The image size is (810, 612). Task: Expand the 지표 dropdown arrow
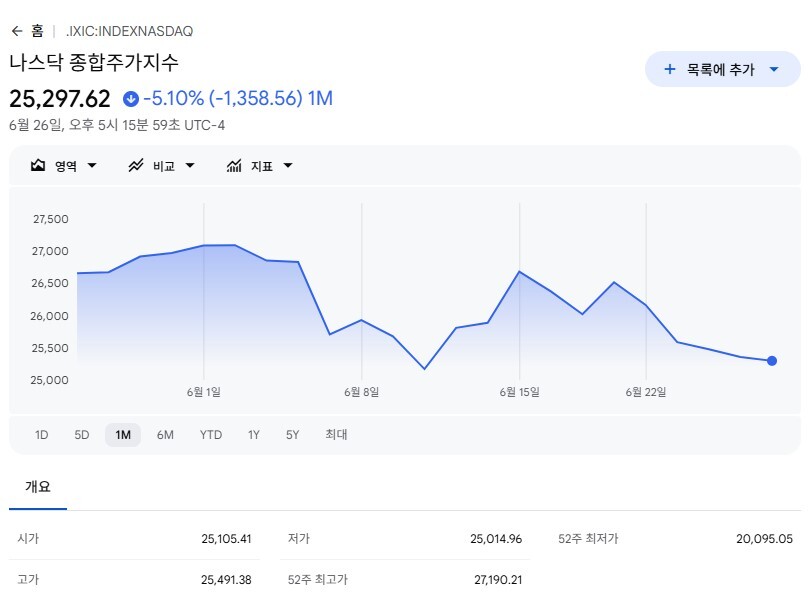click(288, 166)
